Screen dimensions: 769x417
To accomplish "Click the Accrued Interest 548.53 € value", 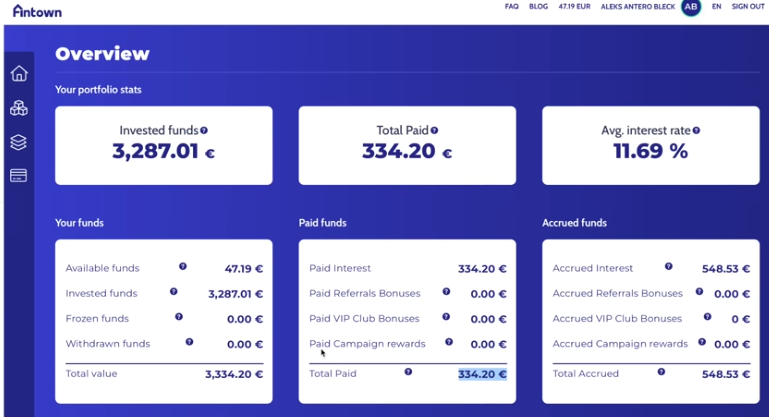I will (x=726, y=269).
